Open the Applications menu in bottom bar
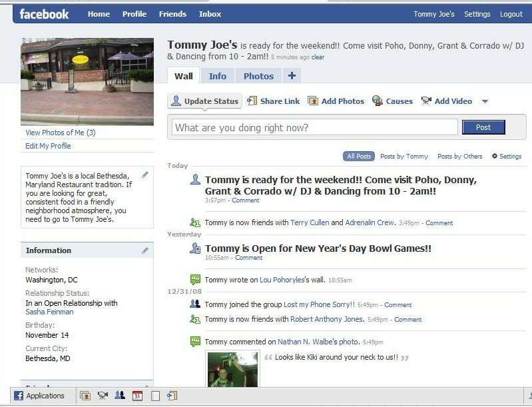 pos(40,396)
